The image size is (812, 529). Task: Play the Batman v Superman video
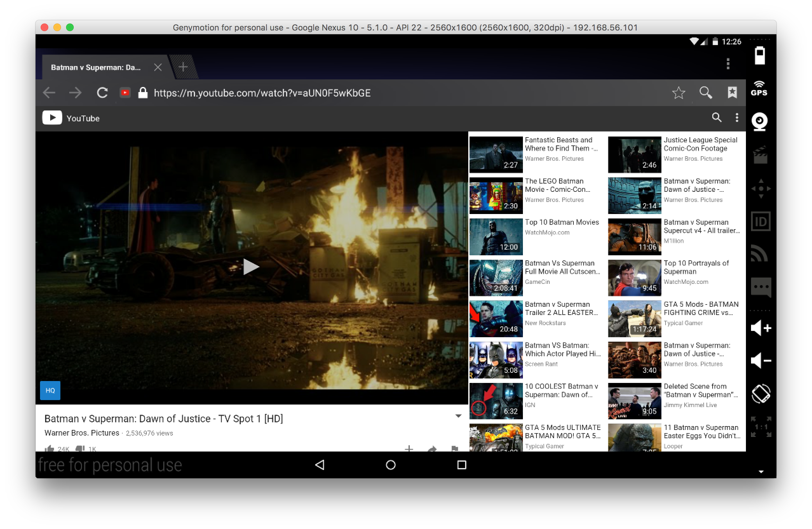click(251, 267)
